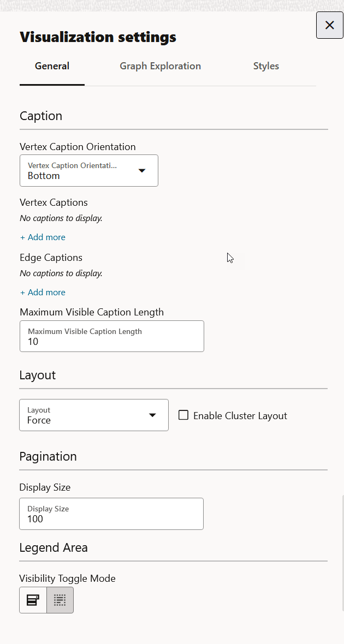Select the solid-bars visibility toggle mode icon
This screenshot has height=644, width=344.
pyautogui.click(x=33, y=600)
